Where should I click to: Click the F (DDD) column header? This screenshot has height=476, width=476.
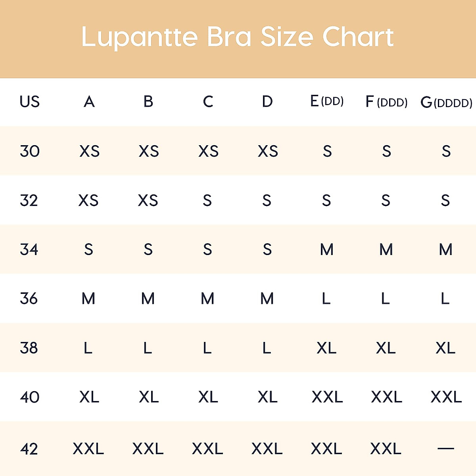[x=386, y=102]
